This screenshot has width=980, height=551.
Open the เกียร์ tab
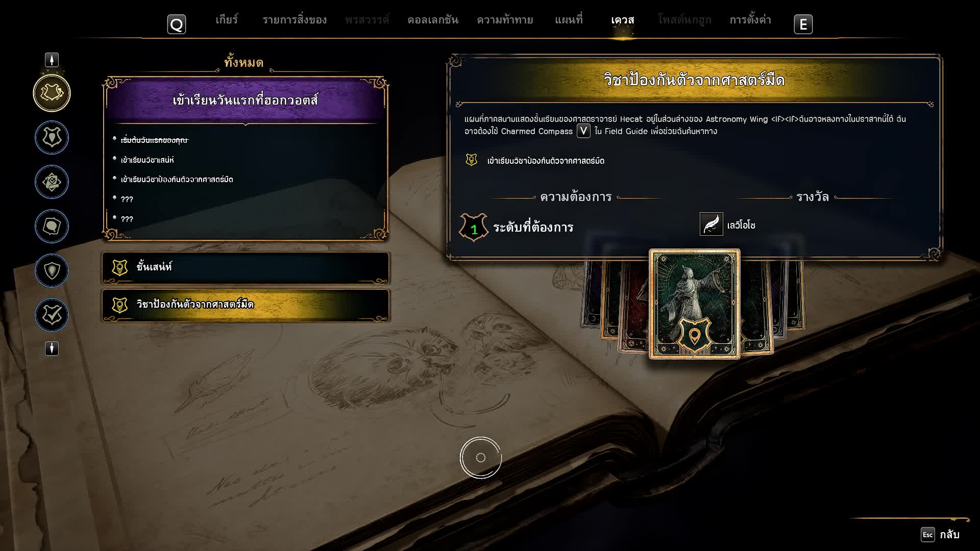click(227, 20)
